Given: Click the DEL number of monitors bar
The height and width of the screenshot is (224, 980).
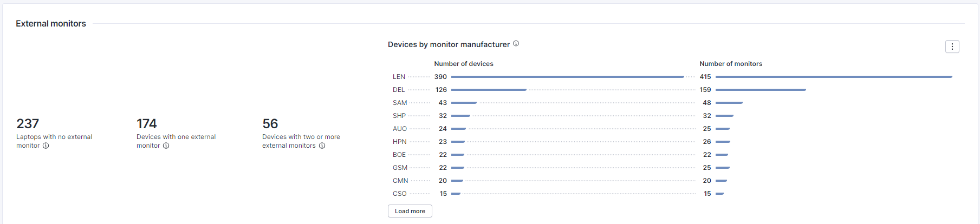Looking at the screenshot, I should pos(761,90).
